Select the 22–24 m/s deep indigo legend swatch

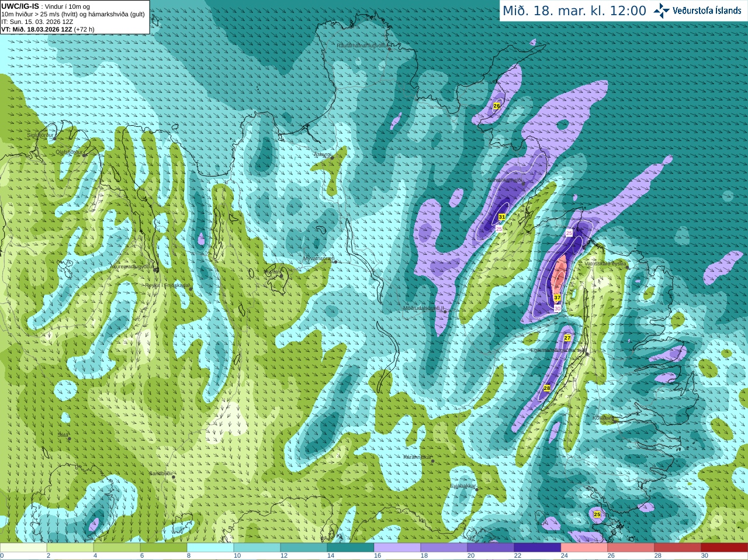coord(538,548)
